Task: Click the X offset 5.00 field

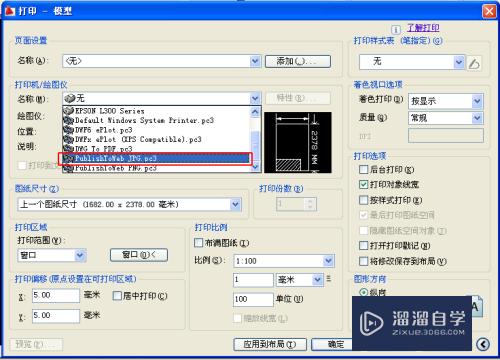Action: pyautogui.click(x=56, y=295)
